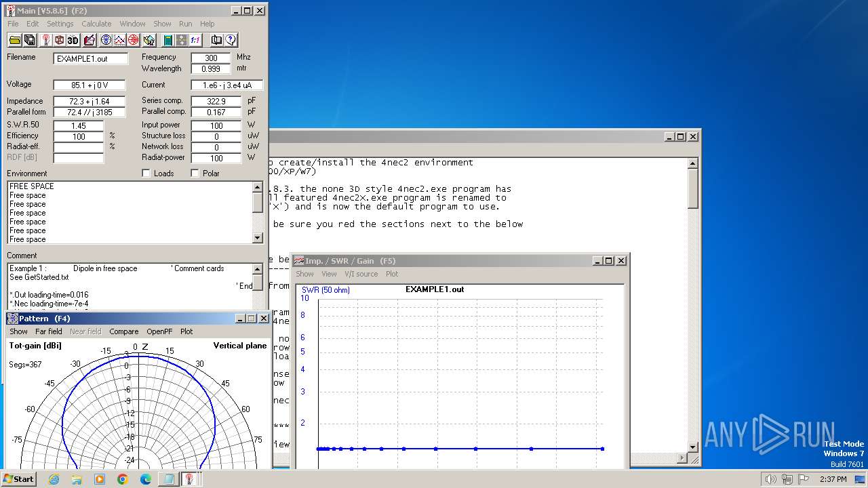
Task: Enable the Polar checkbox
Action: point(195,174)
